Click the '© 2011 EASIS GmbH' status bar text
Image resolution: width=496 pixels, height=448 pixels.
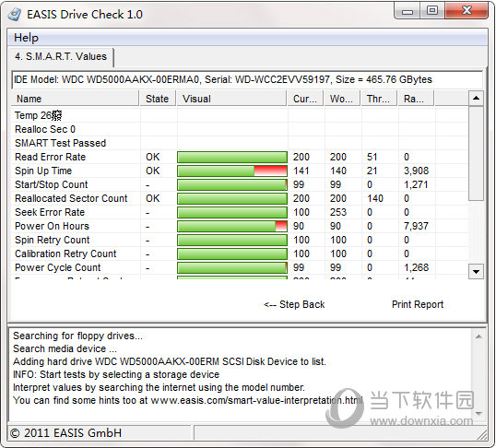(x=65, y=433)
